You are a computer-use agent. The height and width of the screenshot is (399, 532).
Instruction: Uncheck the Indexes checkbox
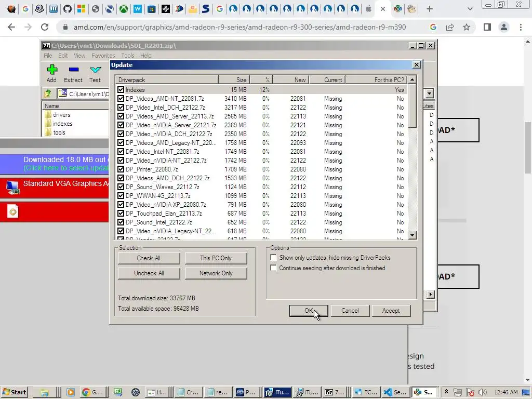(121, 89)
